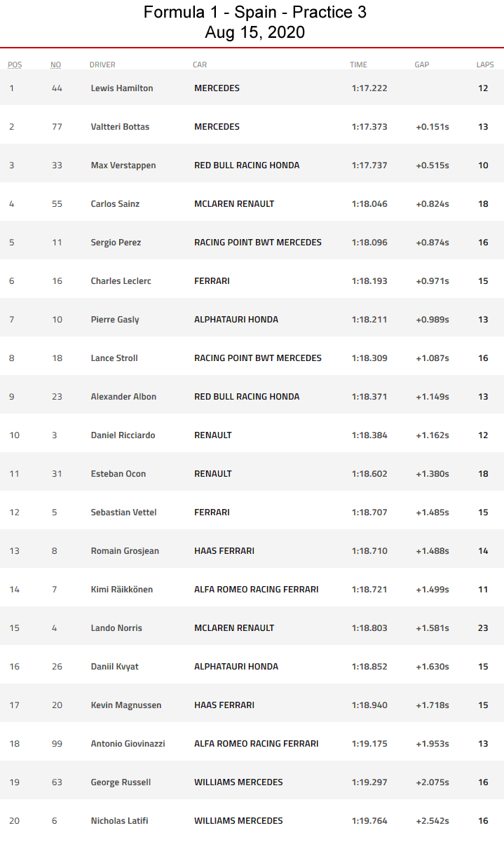Select Charles Leclerc's lap time 1:18.193

click(x=369, y=281)
